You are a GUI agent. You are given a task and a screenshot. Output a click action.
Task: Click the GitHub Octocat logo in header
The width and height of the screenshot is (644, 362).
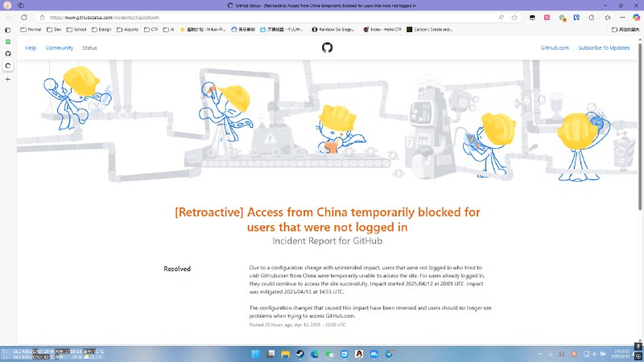pos(327,47)
